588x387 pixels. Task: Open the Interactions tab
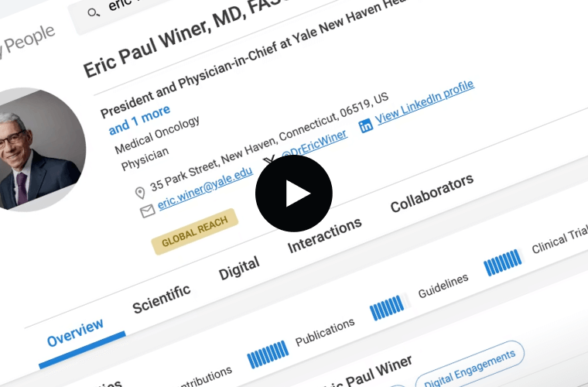click(324, 235)
